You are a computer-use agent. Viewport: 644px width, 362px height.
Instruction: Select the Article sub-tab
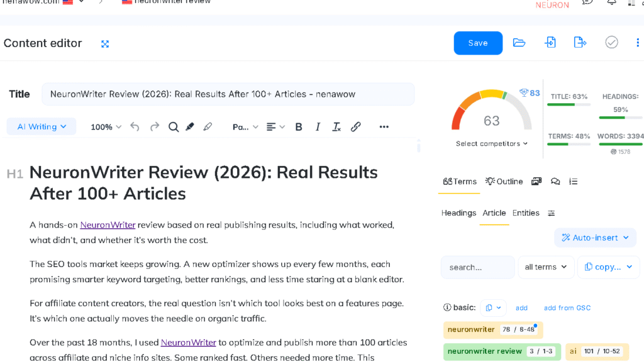(x=494, y=213)
